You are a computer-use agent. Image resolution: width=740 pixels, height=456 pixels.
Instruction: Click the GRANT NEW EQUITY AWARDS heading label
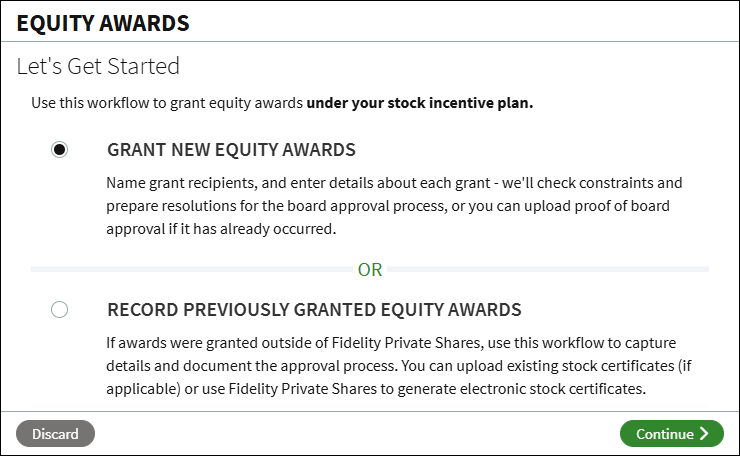pyautogui.click(x=231, y=150)
